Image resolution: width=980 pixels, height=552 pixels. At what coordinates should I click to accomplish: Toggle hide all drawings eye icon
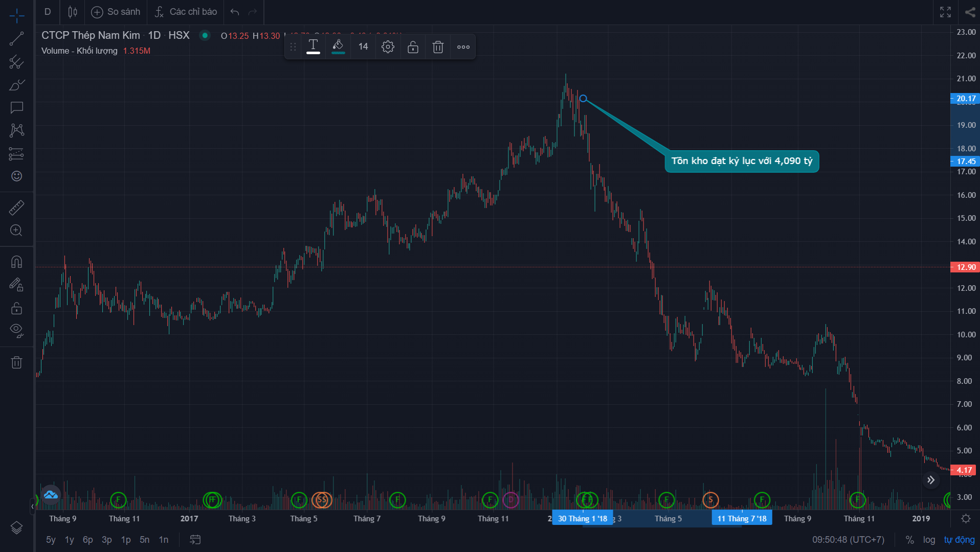click(x=16, y=330)
